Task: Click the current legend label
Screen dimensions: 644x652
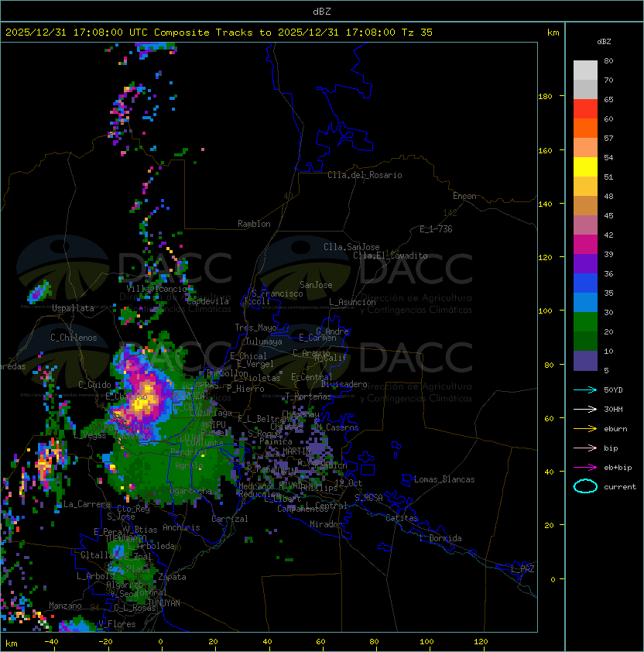Action: coord(620,487)
